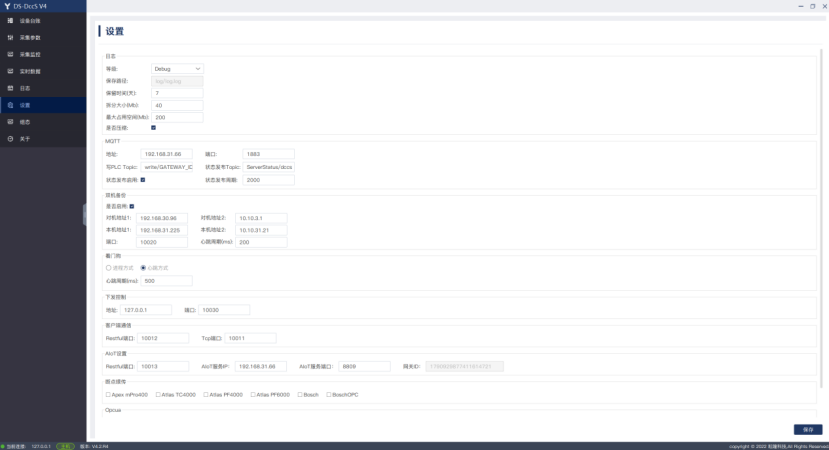Select the 进程方式 radio option
The width and height of the screenshot is (829, 450).
108,268
